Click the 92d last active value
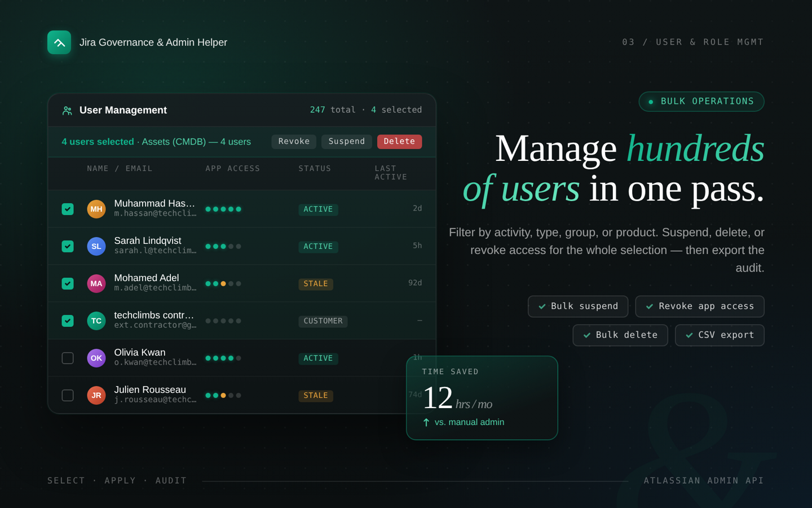 (x=415, y=283)
